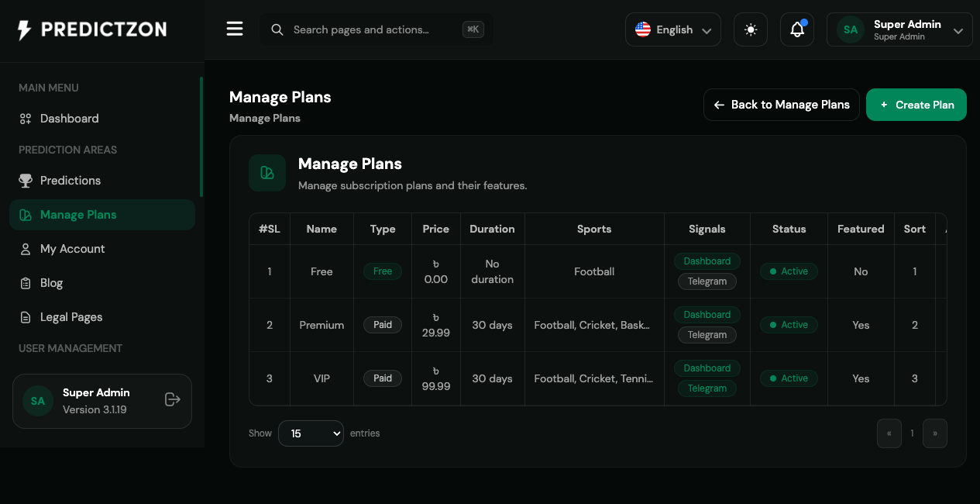Click the Price column header
980x504 pixels.
coord(436,229)
